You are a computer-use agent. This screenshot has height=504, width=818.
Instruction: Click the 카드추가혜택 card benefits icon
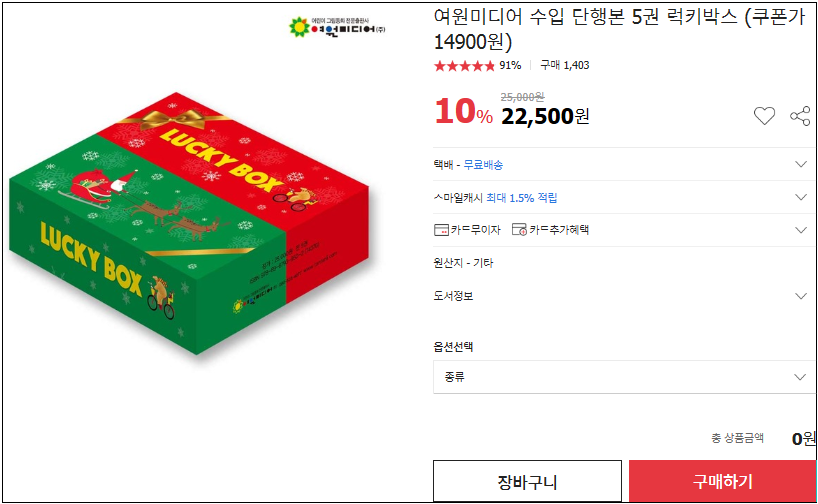click(519, 230)
